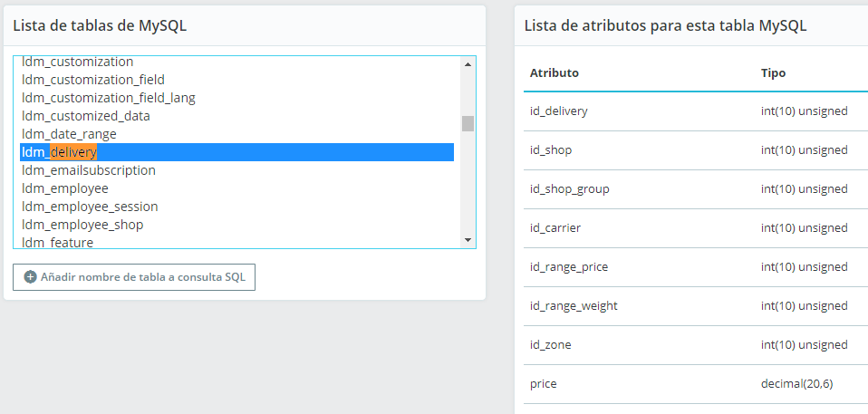Screen dimensions: 868x414
Task: Select ldm_employee in the table list
Action: (x=65, y=188)
